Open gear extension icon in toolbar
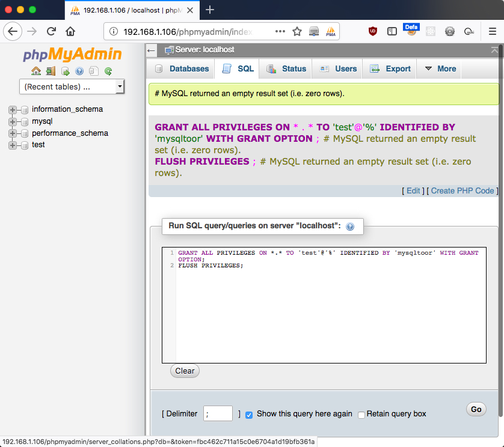The width and height of the screenshot is (504, 447). [450, 31]
